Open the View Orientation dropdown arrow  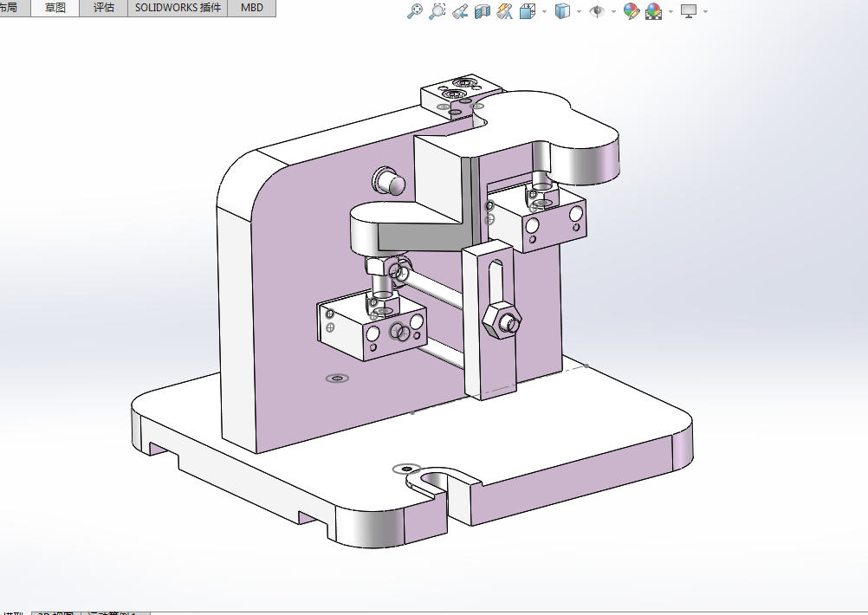[x=544, y=11]
